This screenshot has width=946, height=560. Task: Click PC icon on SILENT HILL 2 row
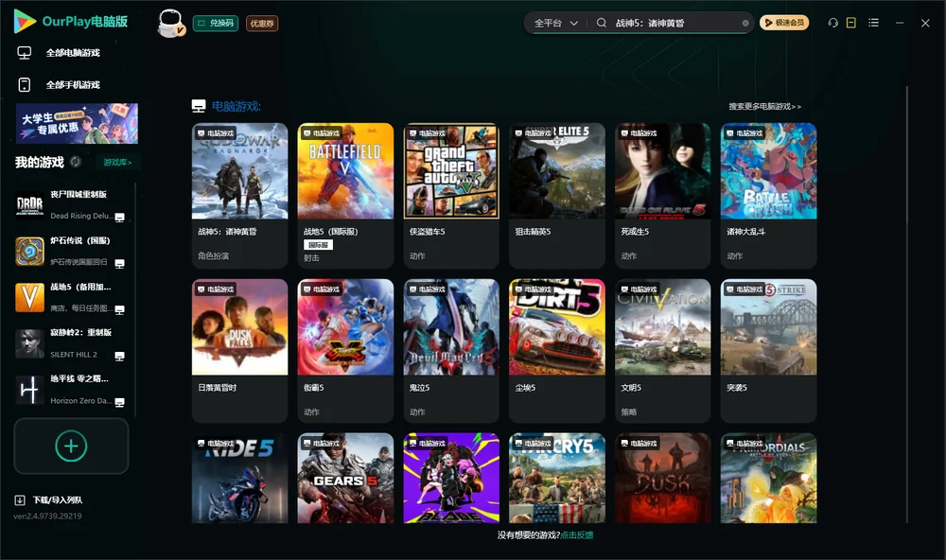click(119, 356)
